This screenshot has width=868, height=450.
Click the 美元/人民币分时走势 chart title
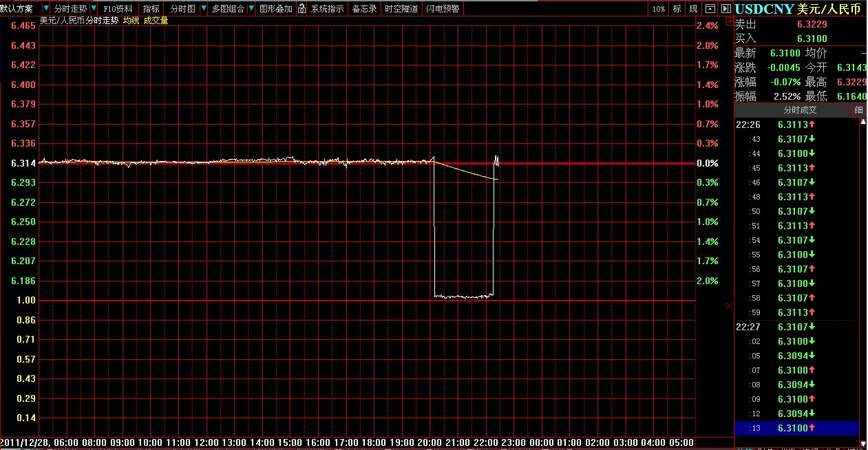79,21
